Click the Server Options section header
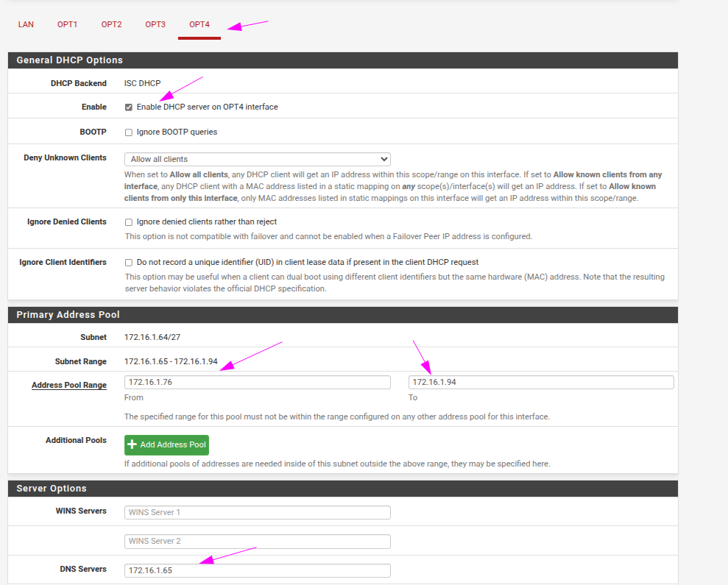Viewport: 728px width, 585px height. point(52,489)
